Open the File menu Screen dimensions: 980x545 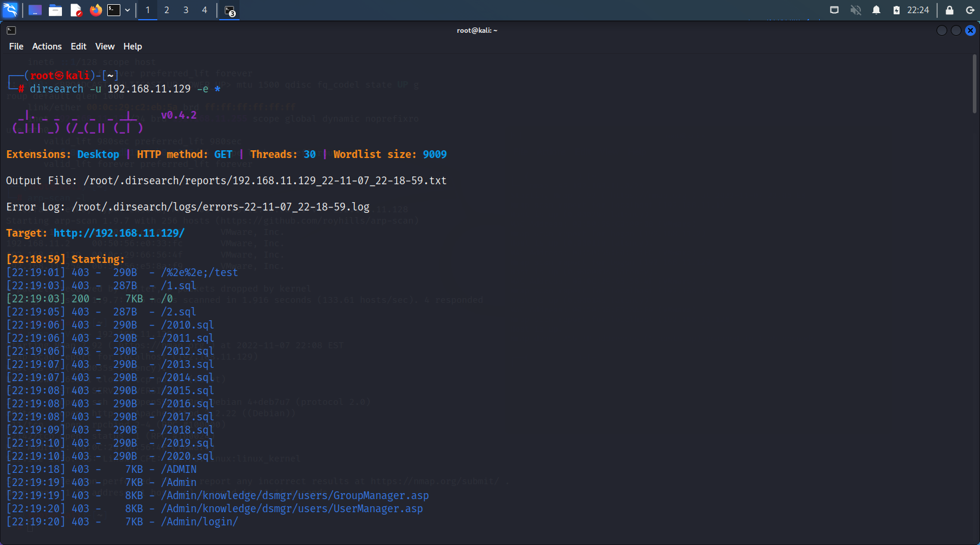tap(16, 47)
